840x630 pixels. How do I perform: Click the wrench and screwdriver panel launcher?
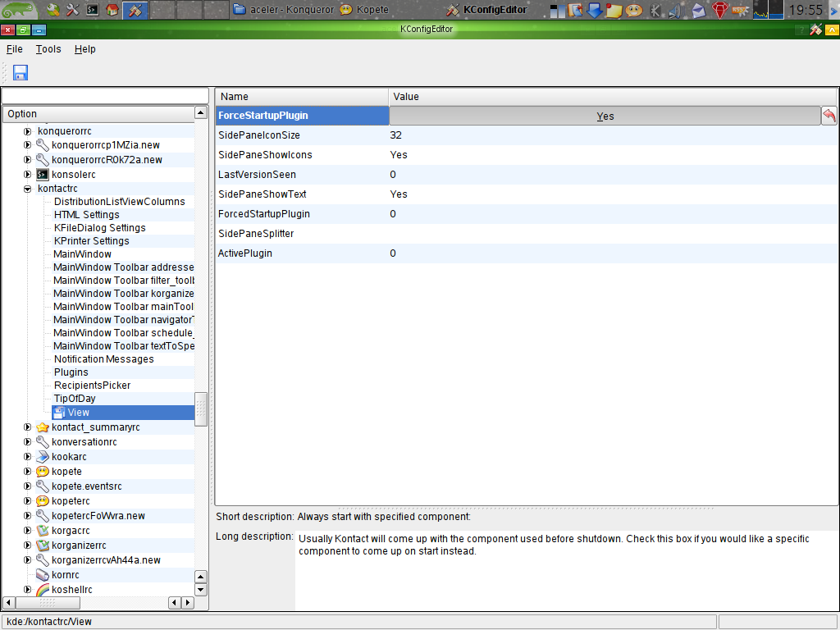[x=72, y=10]
